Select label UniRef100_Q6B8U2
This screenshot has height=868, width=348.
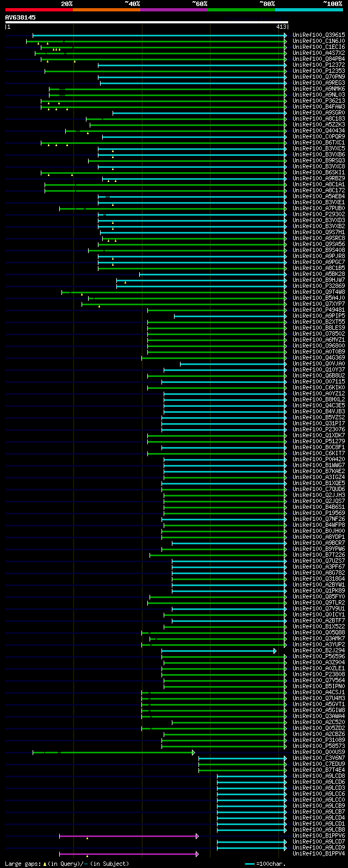click(x=319, y=375)
